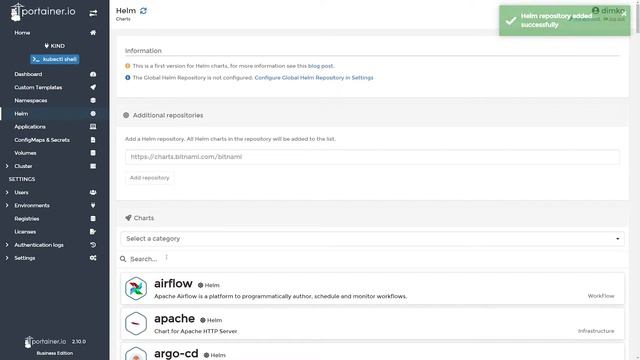Open Registries page
Image resolution: width=640 pixels, height=360 pixels.
[27, 218]
